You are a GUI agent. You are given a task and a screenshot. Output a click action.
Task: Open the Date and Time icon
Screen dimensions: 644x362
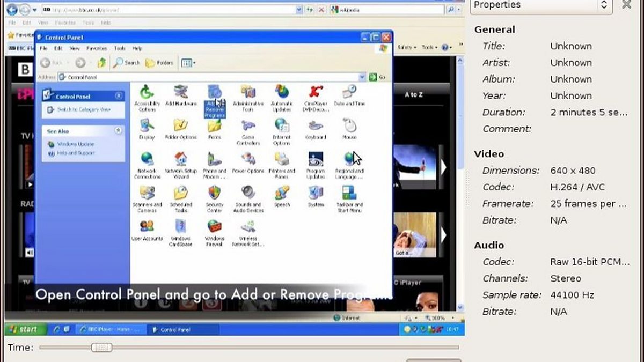tap(349, 93)
